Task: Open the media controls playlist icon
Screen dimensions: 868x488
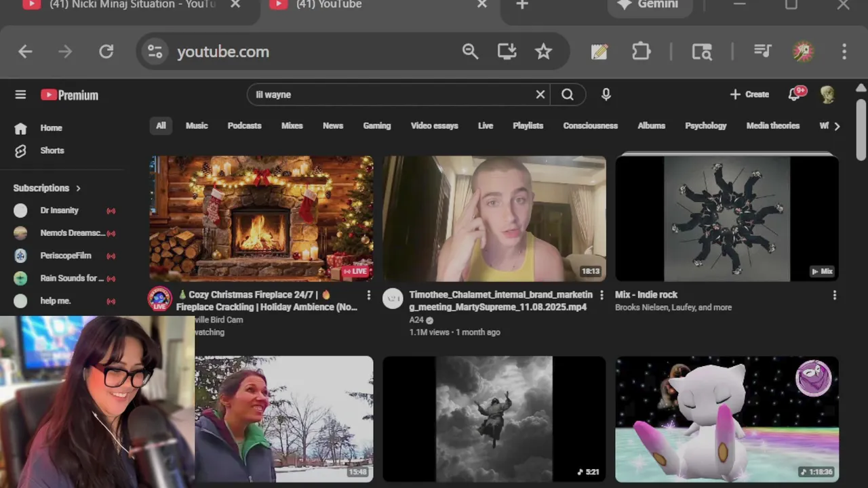Action: pos(762,52)
